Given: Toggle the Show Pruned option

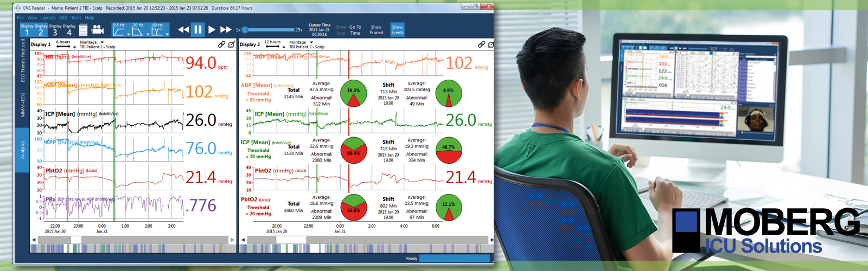Looking at the screenshot, I should click(x=376, y=30).
